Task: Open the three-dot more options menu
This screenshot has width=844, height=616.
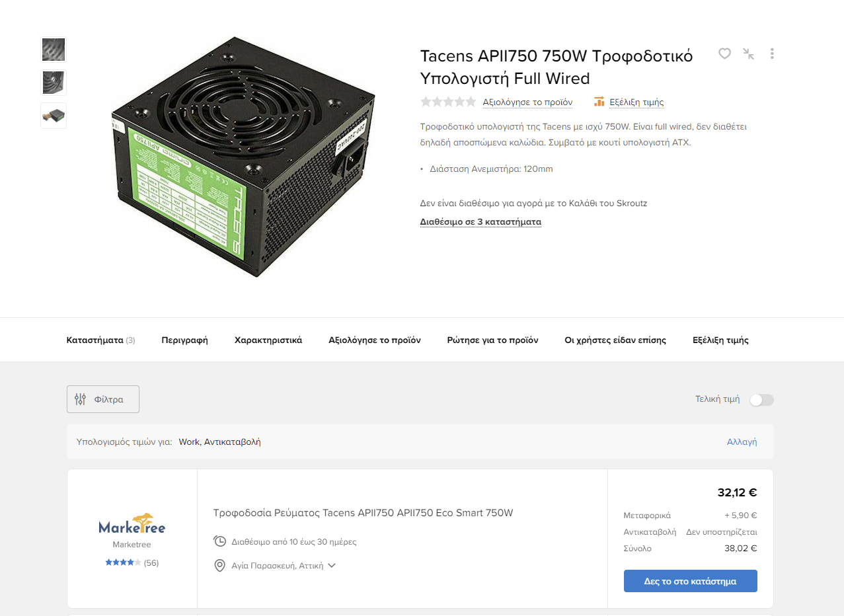Action: tap(772, 54)
